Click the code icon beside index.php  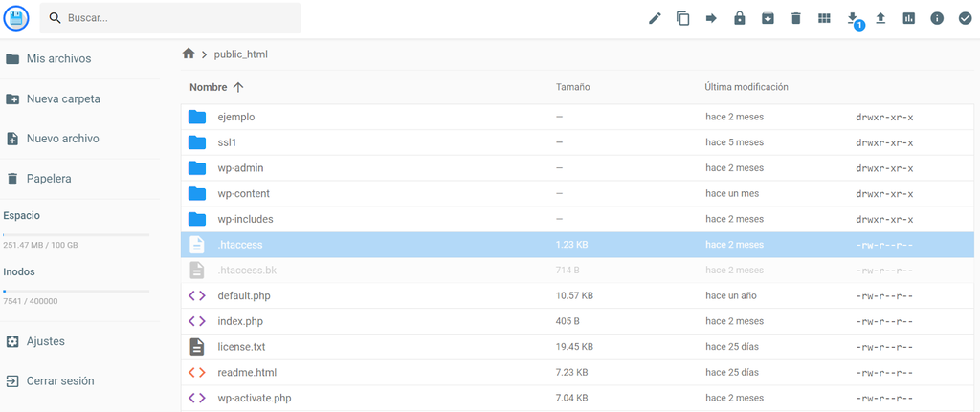pos(197,321)
